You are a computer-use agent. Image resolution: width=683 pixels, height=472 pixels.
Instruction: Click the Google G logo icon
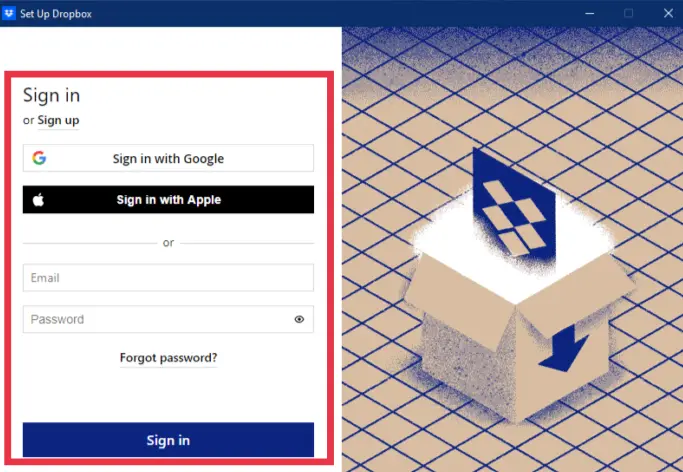pyautogui.click(x=39, y=158)
